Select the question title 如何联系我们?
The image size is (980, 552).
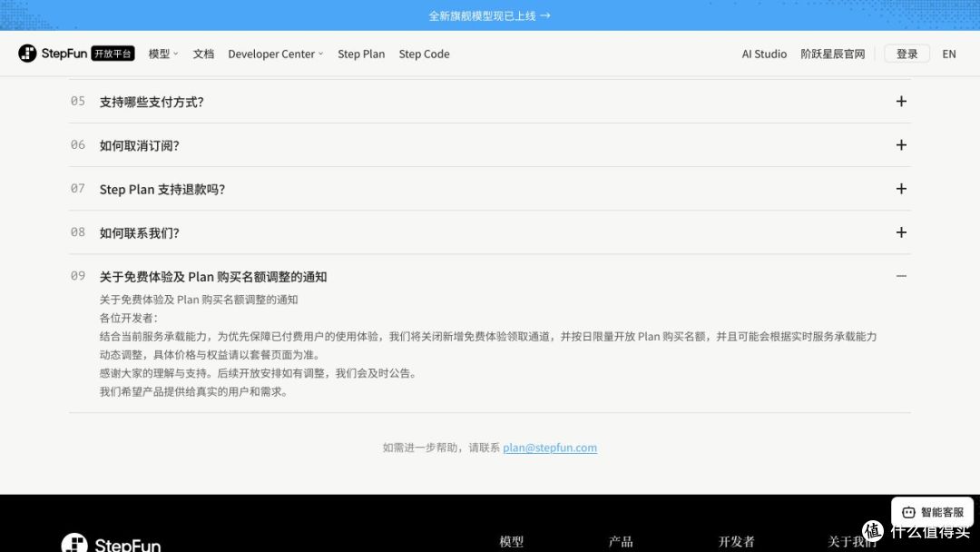140,233
